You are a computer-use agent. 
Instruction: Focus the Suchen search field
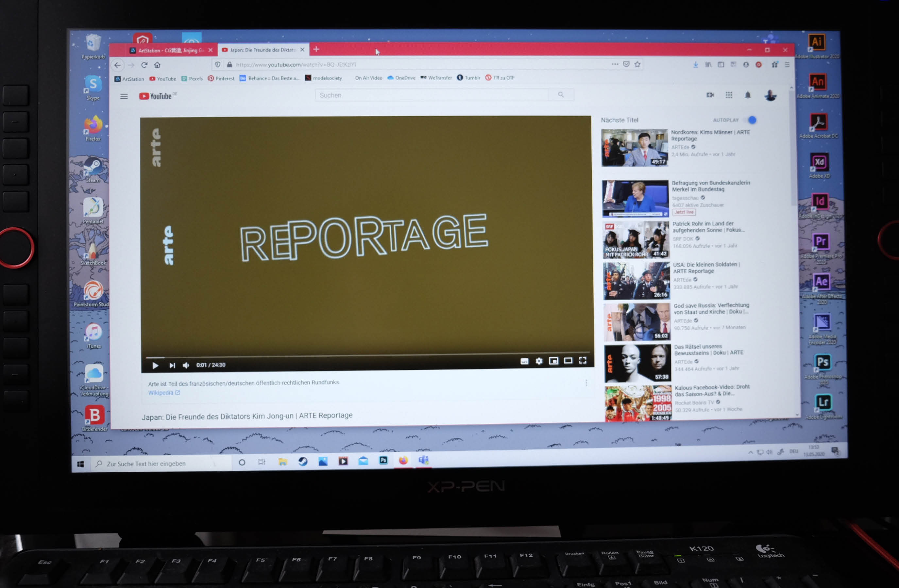point(432,95)
